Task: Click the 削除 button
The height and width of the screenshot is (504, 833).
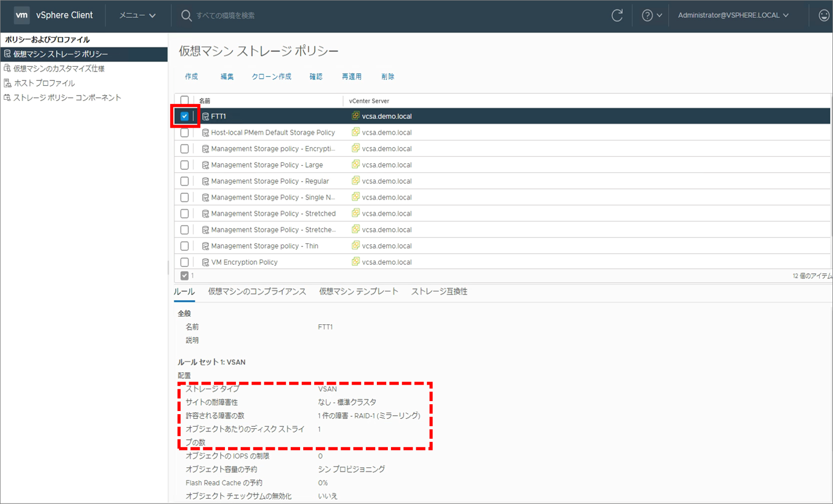Action: (388, 77)
